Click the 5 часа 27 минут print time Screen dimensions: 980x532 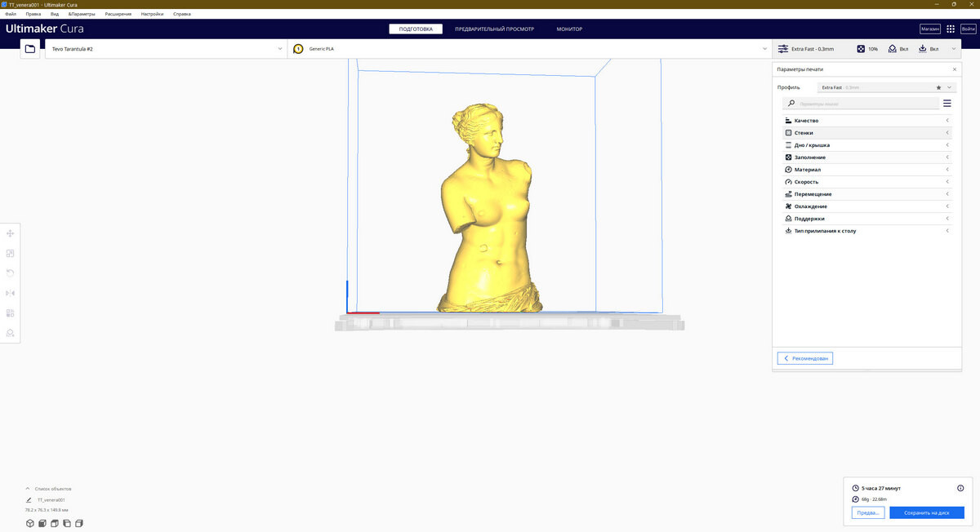pos(881,488)
